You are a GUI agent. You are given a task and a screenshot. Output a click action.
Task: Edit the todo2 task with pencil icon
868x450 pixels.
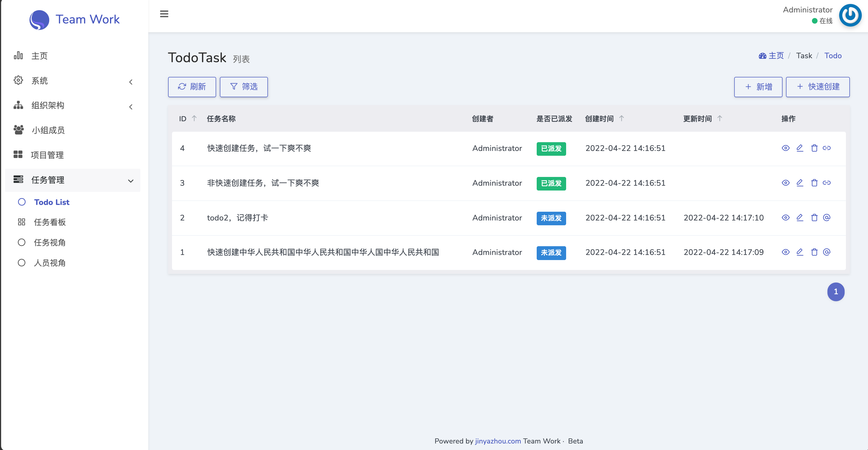coord(800,217)
